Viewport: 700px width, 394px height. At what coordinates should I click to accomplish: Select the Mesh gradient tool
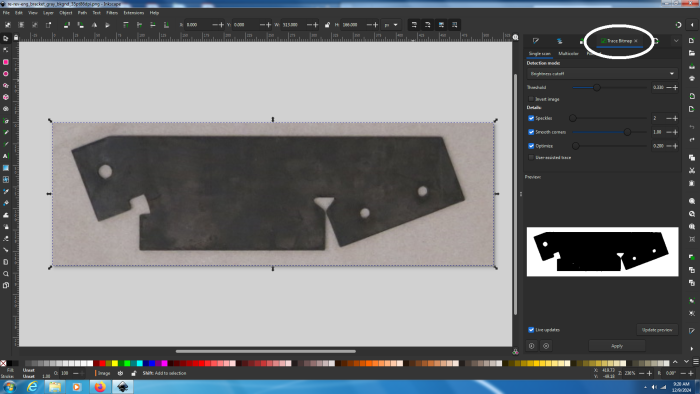pyautogui.click(x=6, y=179)
